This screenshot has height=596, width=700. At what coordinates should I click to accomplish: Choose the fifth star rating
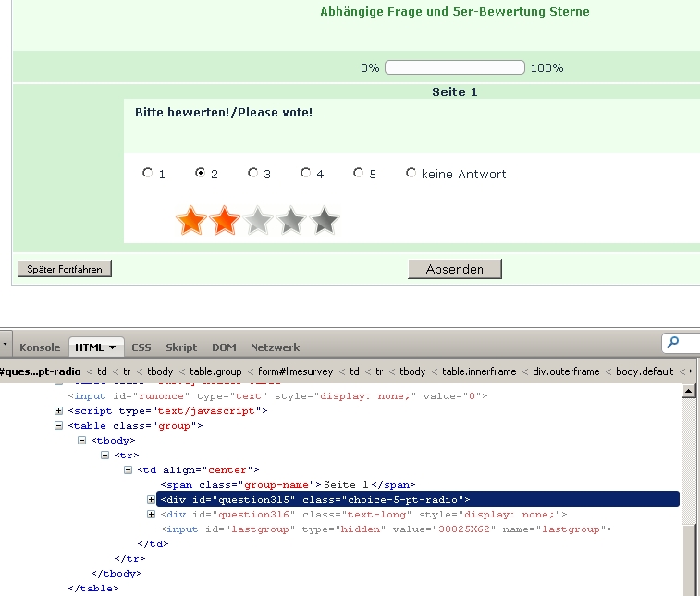click(324, 221)
